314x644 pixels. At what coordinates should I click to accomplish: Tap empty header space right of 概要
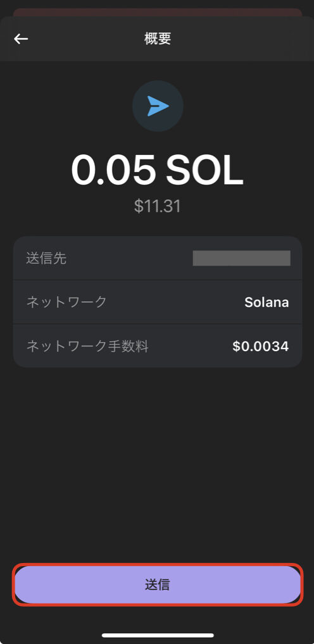[239, 39]
